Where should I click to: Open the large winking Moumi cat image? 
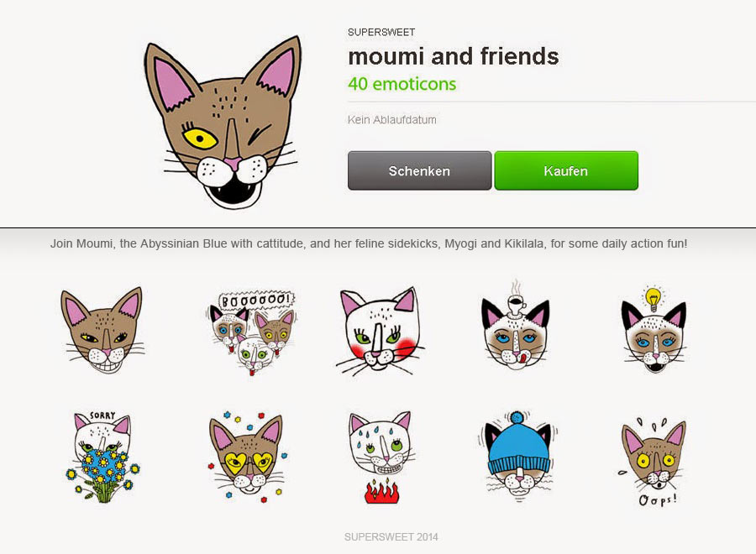(x=222, y=123)
